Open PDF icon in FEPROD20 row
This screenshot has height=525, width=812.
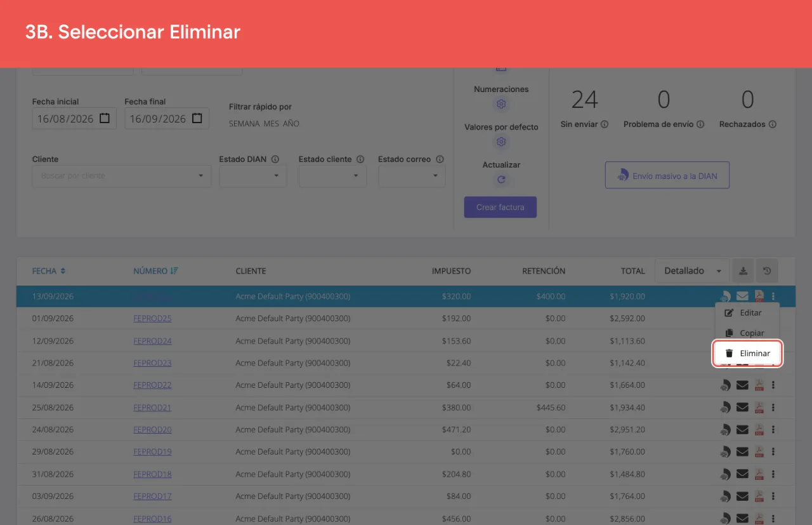(759, 430)
